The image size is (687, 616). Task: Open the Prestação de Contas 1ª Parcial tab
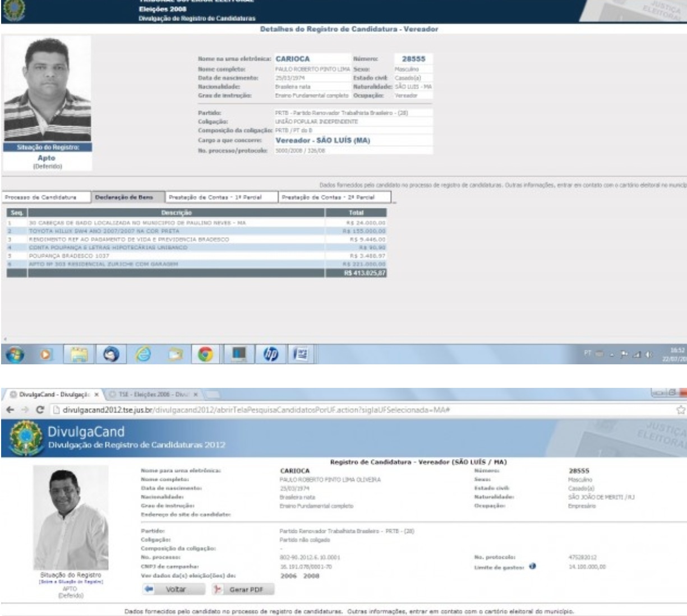(222, 197)
